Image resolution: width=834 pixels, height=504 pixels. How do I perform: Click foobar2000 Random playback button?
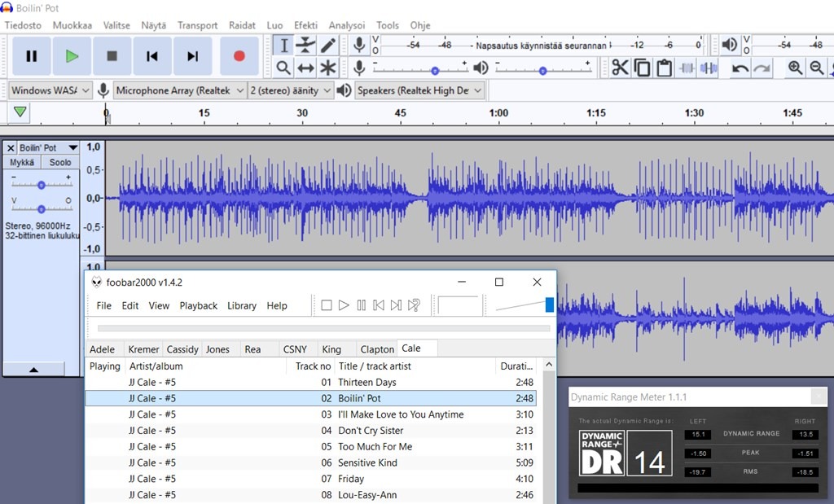pyautogui.click(x=414, y=305)
